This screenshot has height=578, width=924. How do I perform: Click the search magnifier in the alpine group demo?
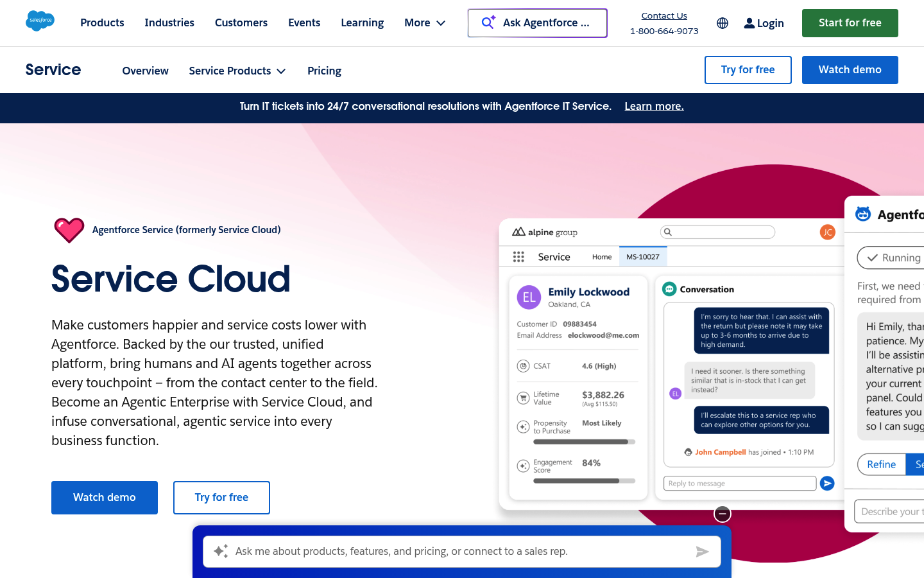[x=668, y=231]
